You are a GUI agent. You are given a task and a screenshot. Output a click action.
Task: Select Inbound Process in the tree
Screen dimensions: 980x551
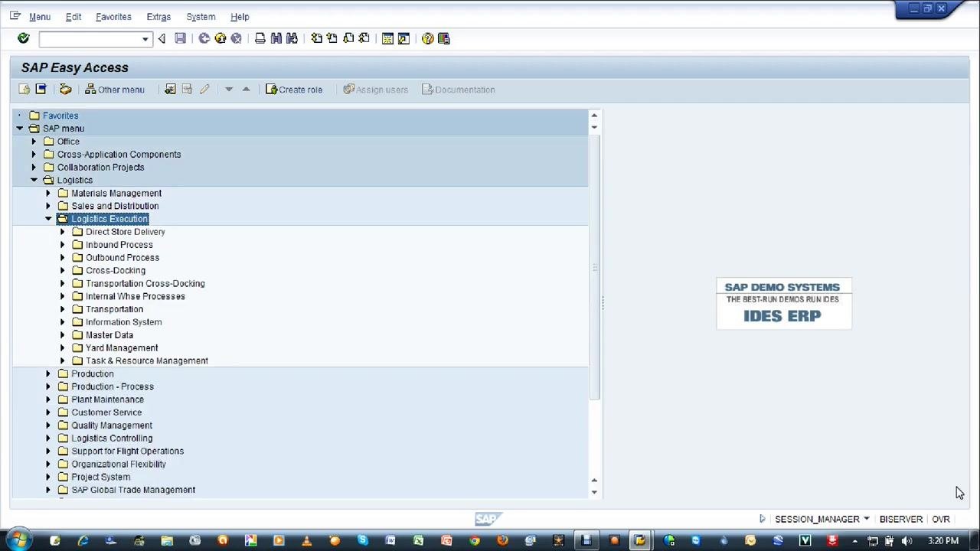tap(119, 245)
